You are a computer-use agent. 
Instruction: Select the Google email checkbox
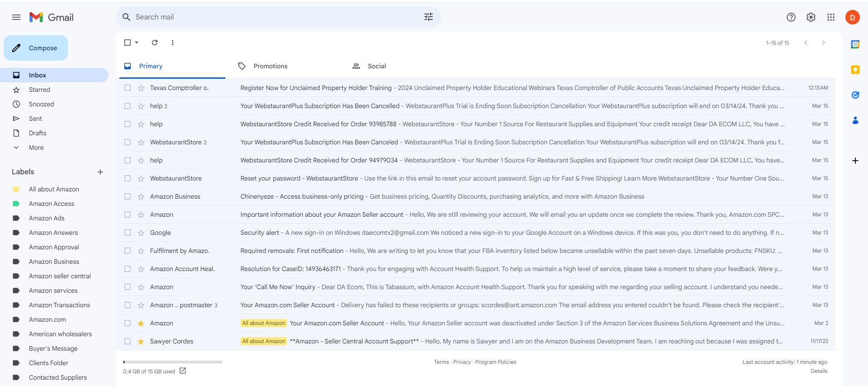127,233
